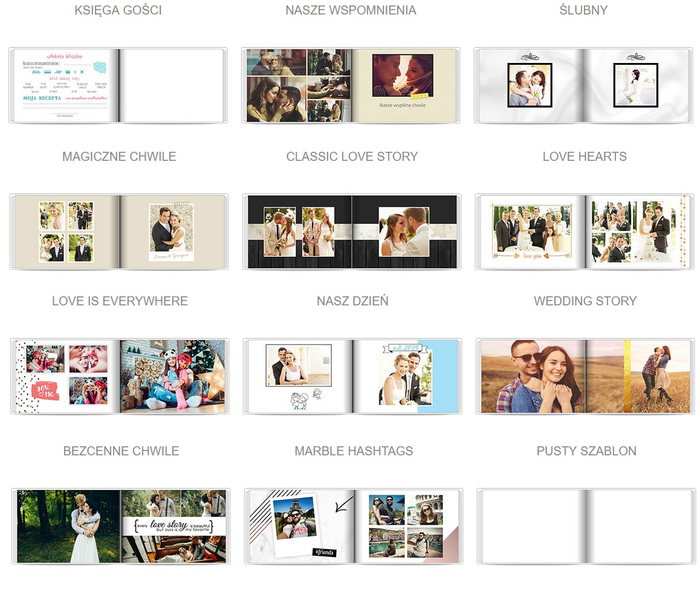
Task: Open the Nasze Wspomnienia photo book preview
Action: 351,85
